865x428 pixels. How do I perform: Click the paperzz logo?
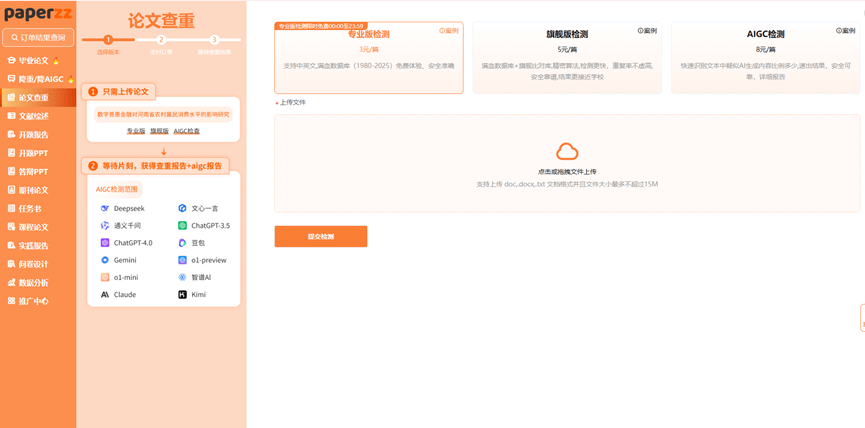click(x=38, y=13)
